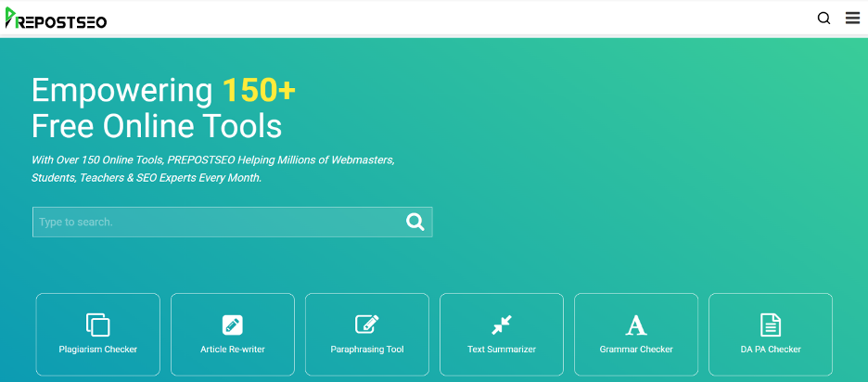This screenshot has width=868, height=382.
Task: Open the DA PA Checker tool
Action: click(x=771, y=335)
